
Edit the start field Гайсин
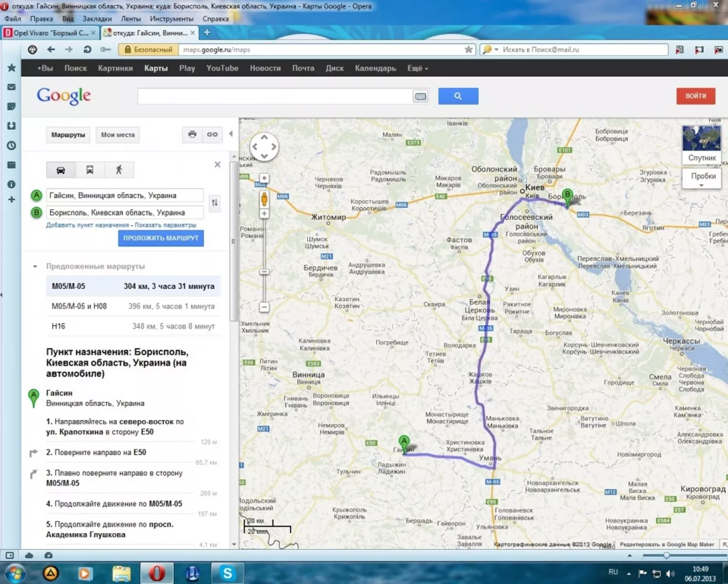click(x=125, y=195)
